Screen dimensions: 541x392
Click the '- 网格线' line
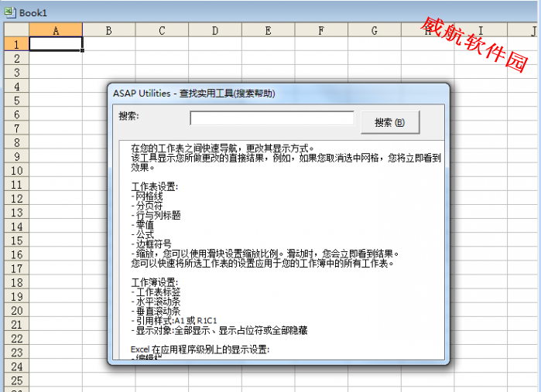pyautogui.click(x=147, y=196)
